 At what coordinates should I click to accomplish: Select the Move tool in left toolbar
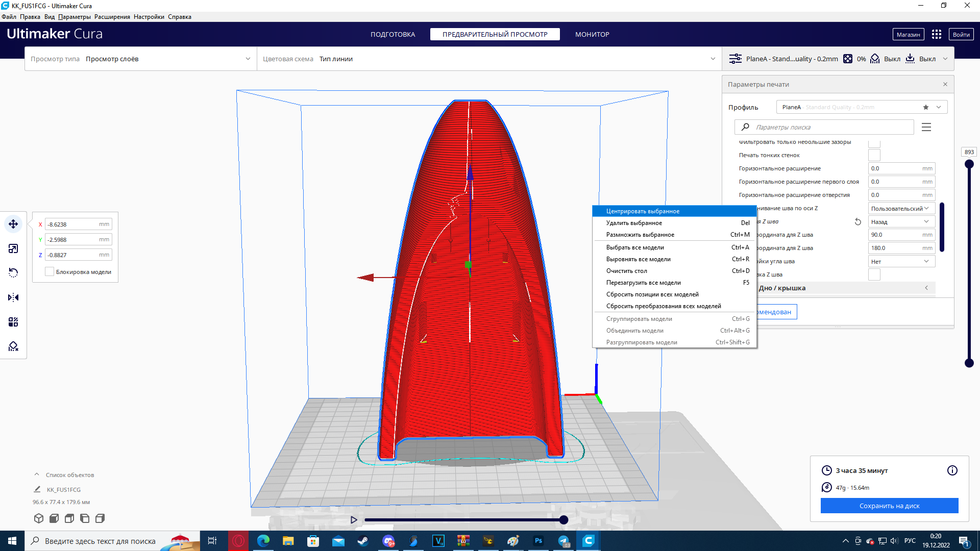pos(13,224)
